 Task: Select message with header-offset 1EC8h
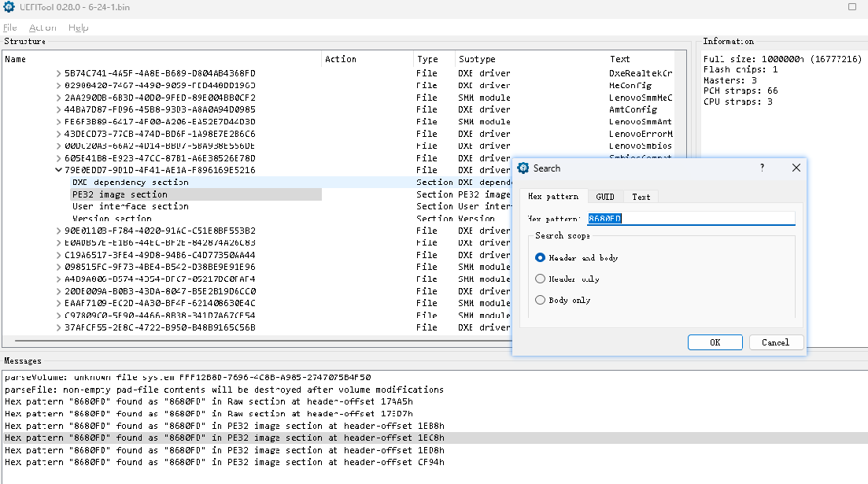[434, 438]
